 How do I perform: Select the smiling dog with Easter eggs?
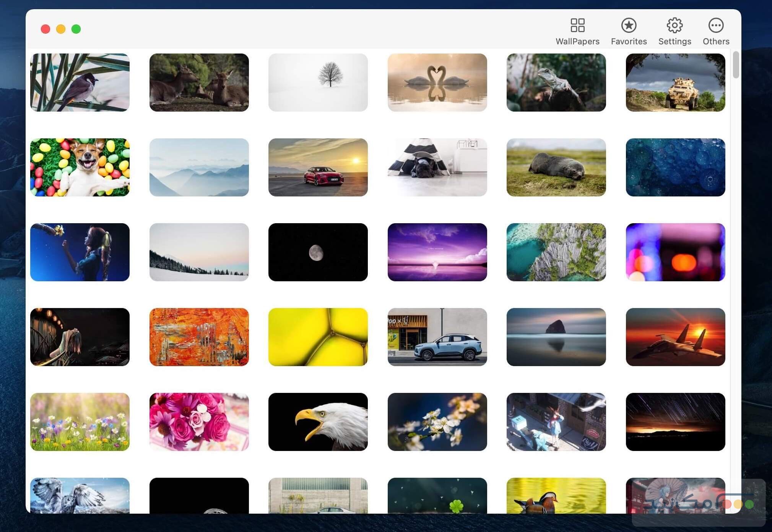point(80,167)
